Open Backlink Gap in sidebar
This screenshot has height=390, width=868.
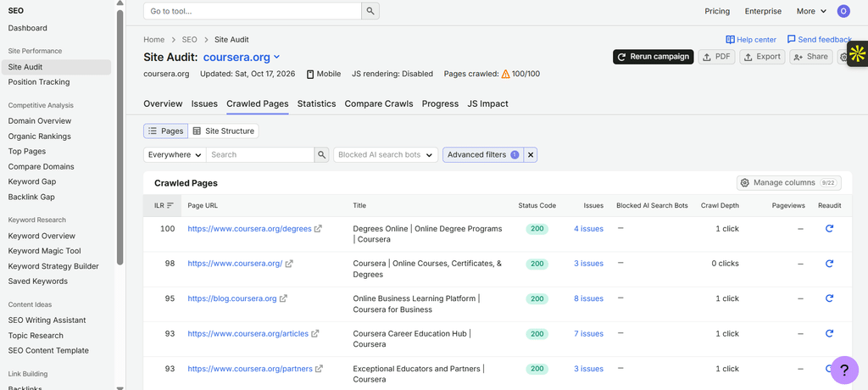click(31, 197)
